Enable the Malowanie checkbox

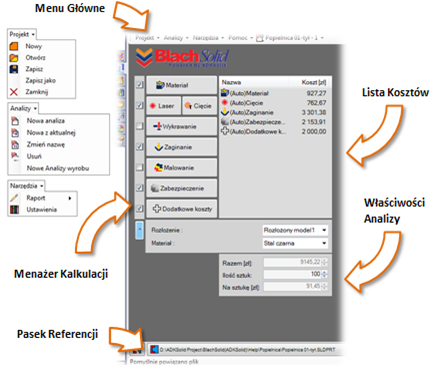[x=140, y=167]
